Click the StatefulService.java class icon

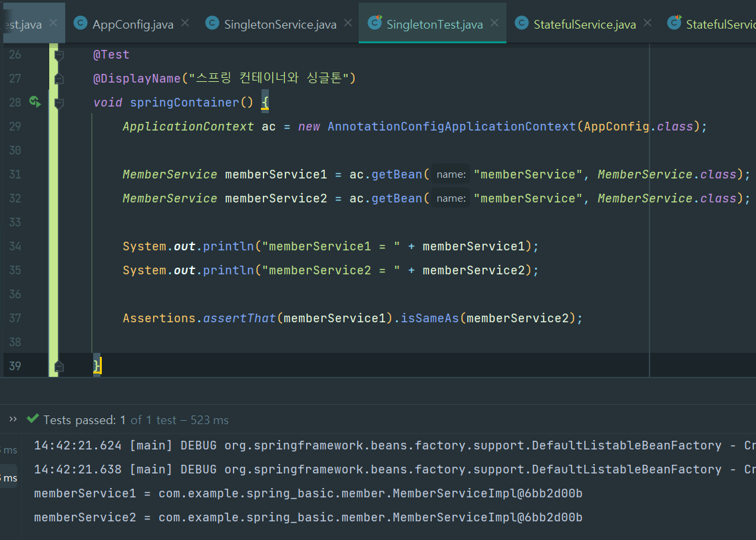pos(522,23)
